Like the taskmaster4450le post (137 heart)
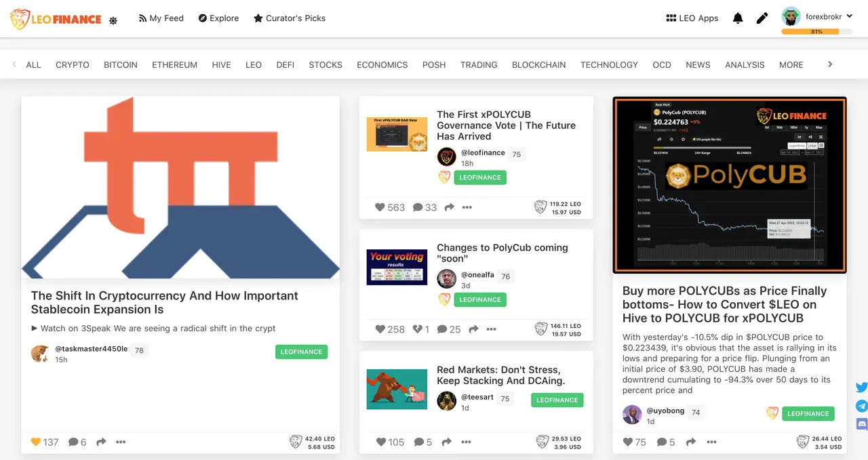Image resolution: width=868 pixels, height=460 pixels. click(x=36, y=442)
